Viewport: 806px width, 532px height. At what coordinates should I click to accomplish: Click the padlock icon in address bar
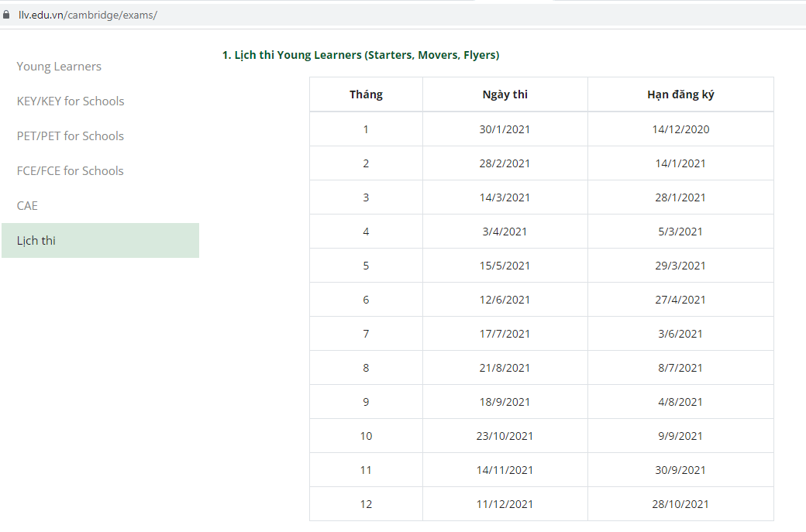click(7, 15)
